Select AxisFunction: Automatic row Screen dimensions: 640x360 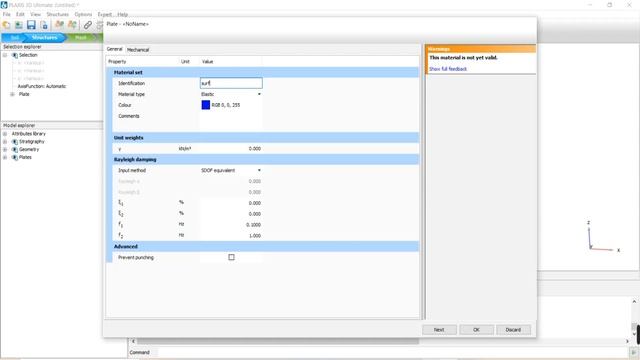click(x=42, y=87)
